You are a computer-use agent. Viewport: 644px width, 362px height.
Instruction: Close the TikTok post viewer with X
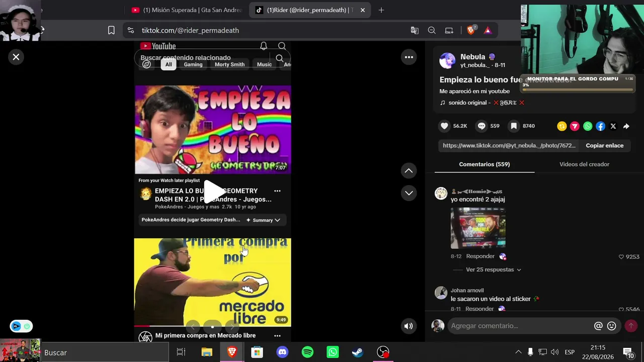point(16,57)
